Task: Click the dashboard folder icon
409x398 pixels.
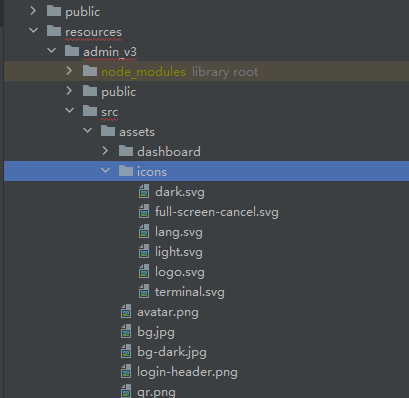Action: point(126,151)
